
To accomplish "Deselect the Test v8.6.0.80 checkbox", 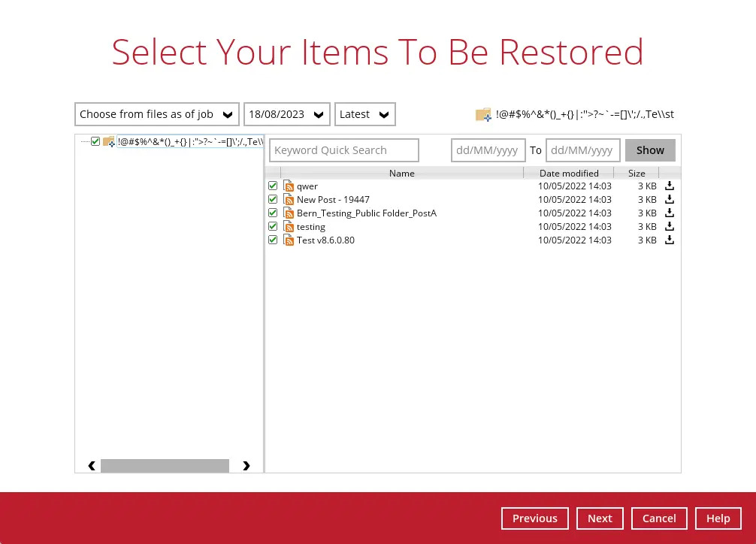I will tap(273, 240).
